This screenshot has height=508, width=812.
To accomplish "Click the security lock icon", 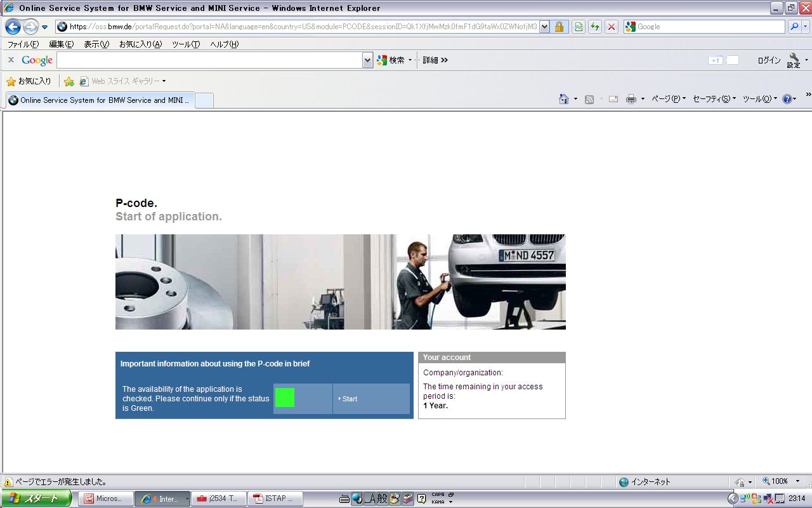I will click(x=559, y=27).
